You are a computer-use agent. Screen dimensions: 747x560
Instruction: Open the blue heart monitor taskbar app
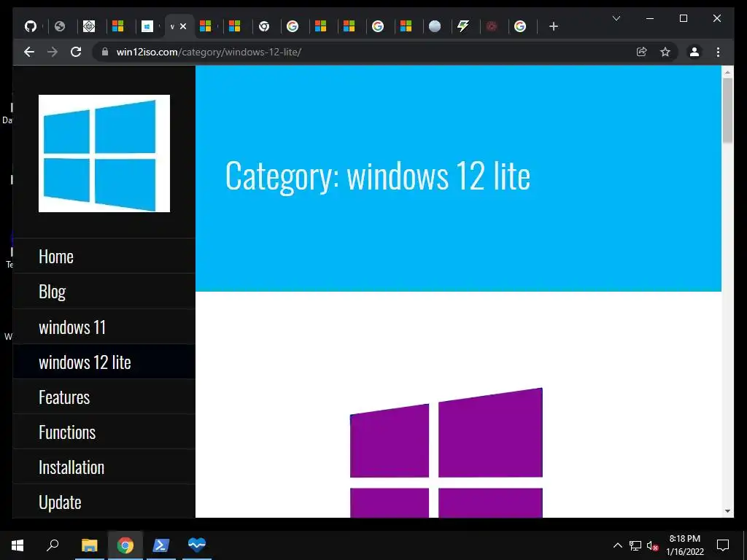click(197, 545)
